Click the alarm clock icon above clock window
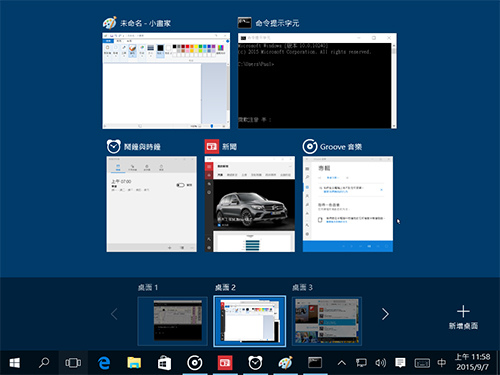The image size is (500, 375). point(114,147)
